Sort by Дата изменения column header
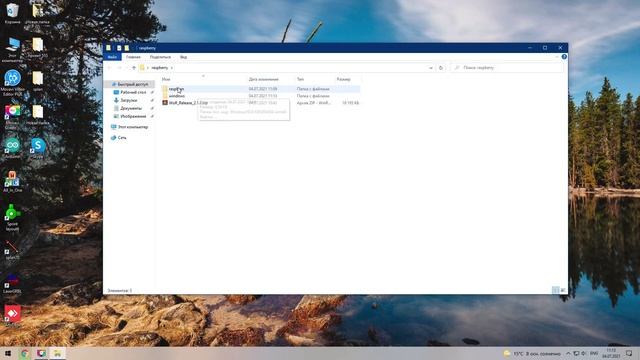 [264, 79]
